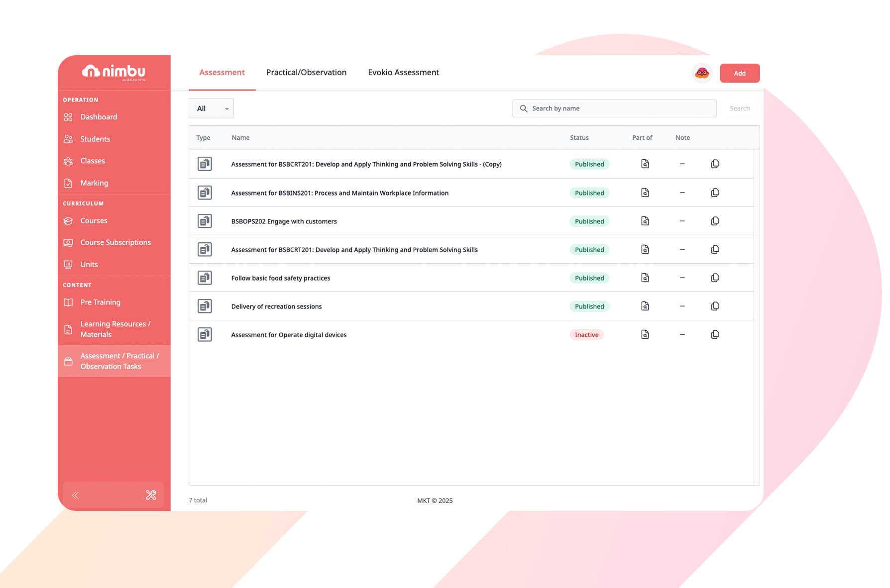Open the All filter dropdown
Viewport: 890px width, 588px height.
point(211,108)
